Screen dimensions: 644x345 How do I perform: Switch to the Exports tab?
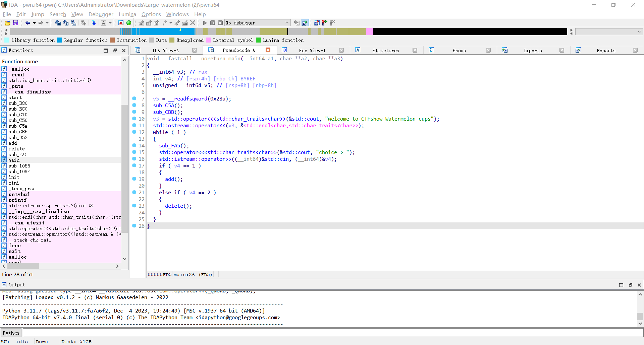606,50
